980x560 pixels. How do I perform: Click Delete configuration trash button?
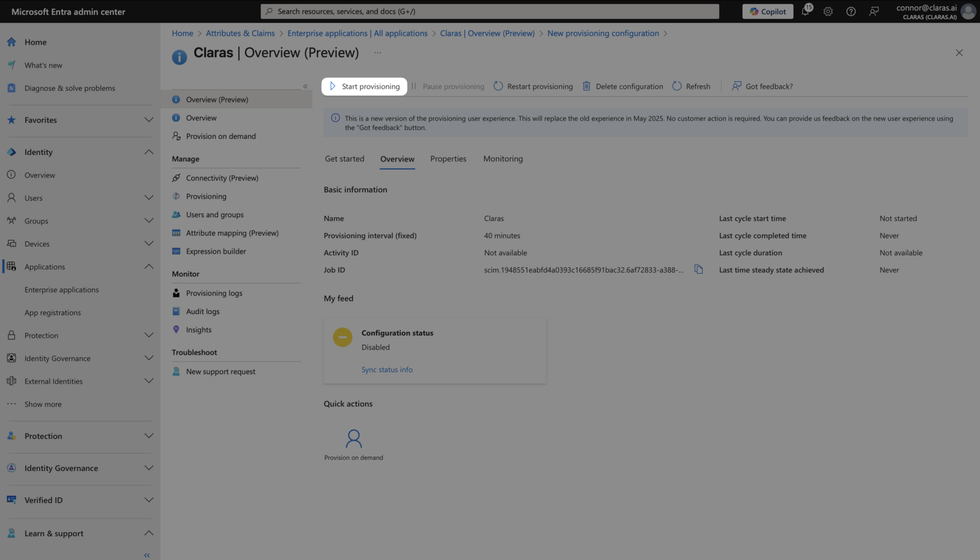coord(622,86)
